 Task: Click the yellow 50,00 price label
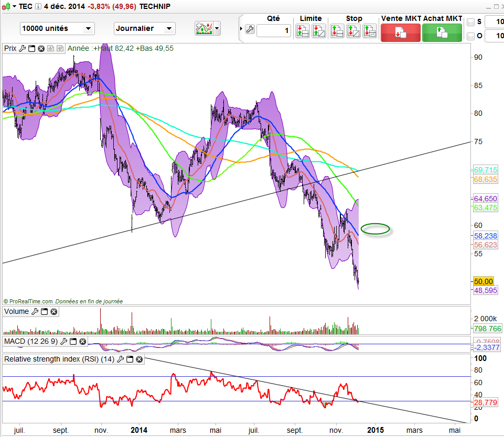(484, 281)
